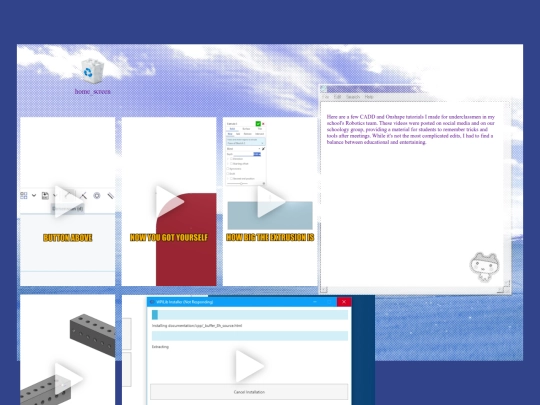Play the WPILib Installer video

point(250,366)
